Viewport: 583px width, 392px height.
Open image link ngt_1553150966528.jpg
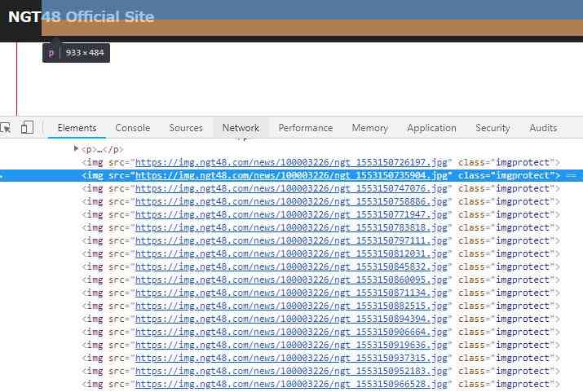[x=291, y=384]
